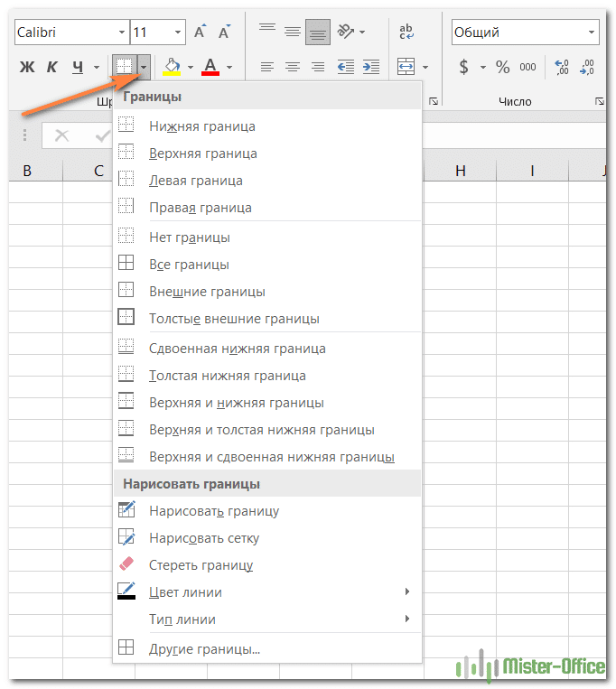Open the Общий number format dropdown
The image size is (616, 689).
point(592,33)
